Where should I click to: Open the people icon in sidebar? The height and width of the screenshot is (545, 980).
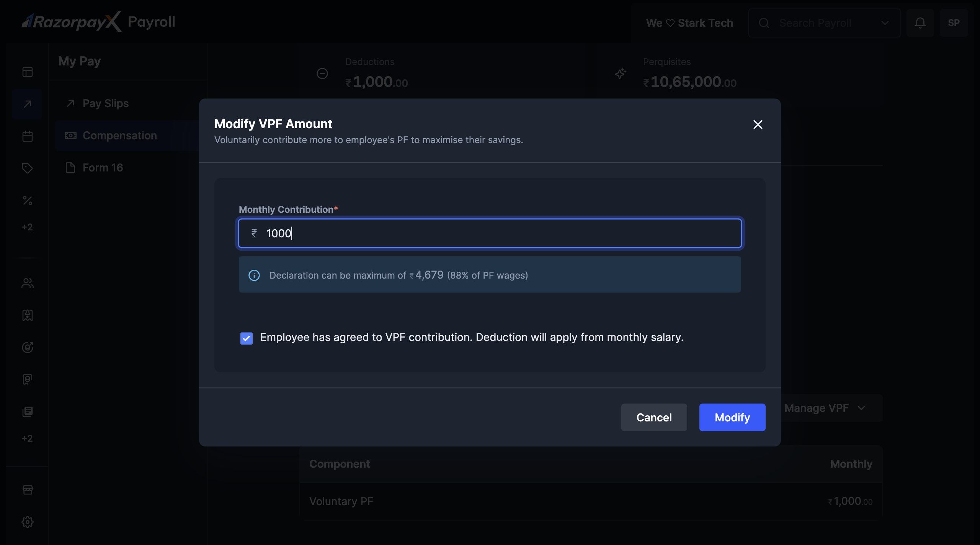point(28,283)
